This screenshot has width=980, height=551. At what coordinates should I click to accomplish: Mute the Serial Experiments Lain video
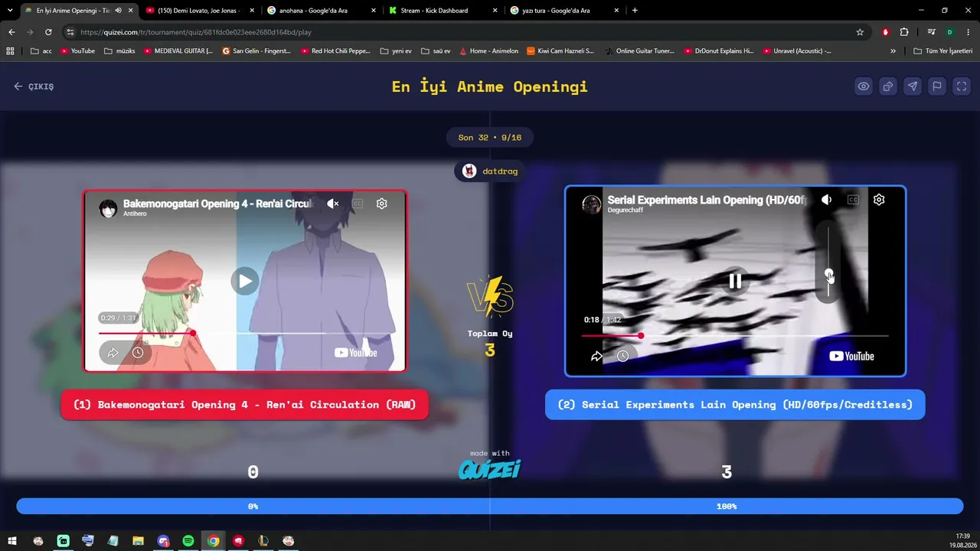(827, 200)
